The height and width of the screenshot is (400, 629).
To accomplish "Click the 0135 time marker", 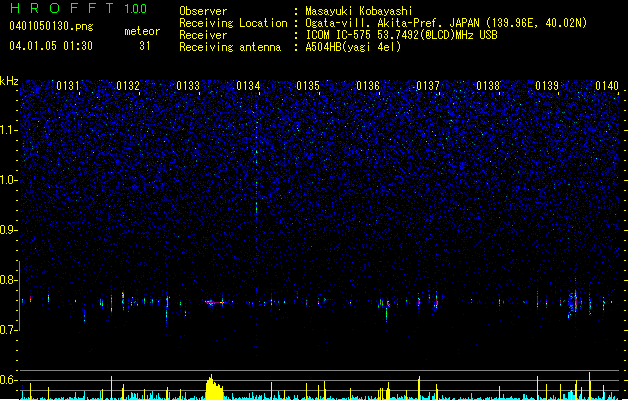I will [x=308, y=86].
